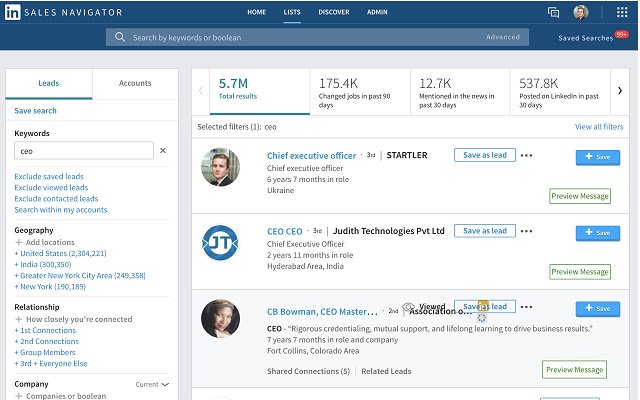640x400 pixels.
Task: Add Group Members filter
Action: pos(45,352)
